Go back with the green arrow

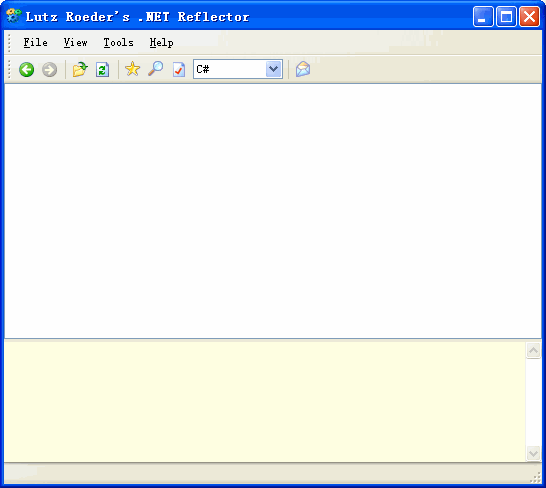(26, 70)
